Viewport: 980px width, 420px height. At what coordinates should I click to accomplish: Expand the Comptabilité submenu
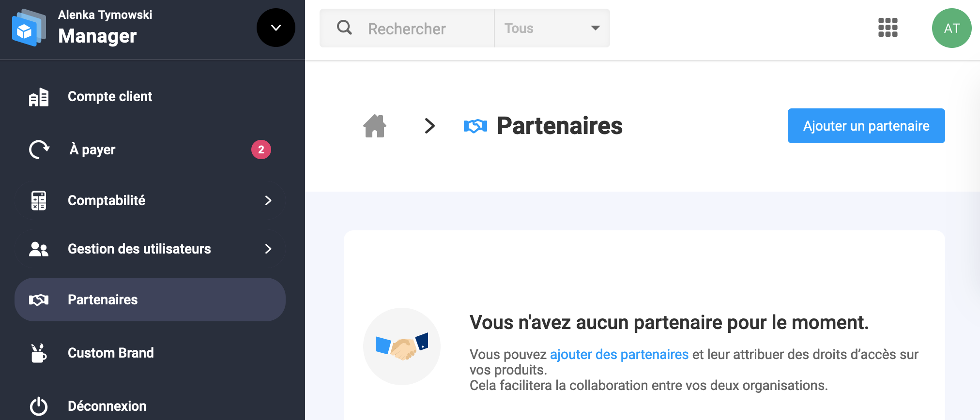[268, 200]
